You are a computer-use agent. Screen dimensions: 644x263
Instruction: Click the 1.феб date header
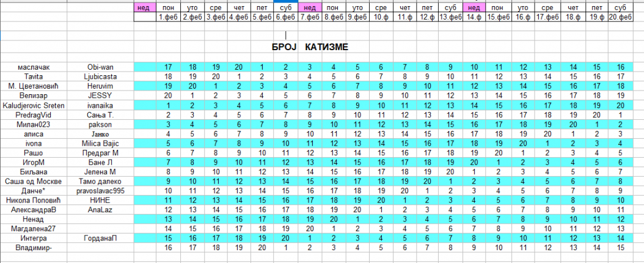tap(168, 17)
